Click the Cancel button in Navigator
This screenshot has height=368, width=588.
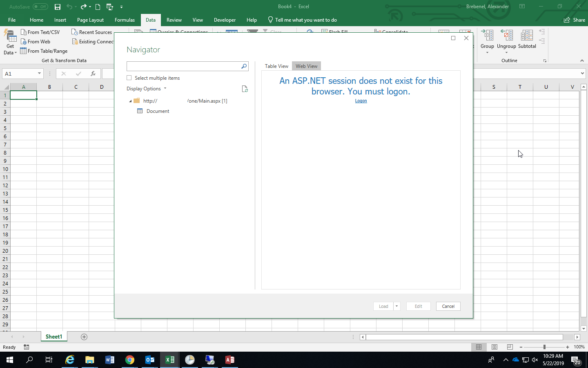pyautogui.click(x=448, y=306)
